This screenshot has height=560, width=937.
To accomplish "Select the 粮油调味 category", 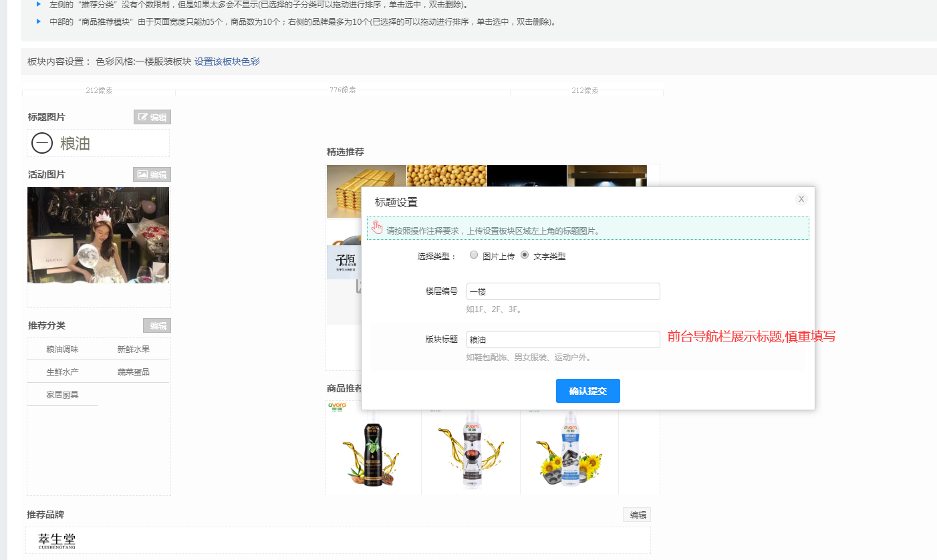I will tap(62, 349).
